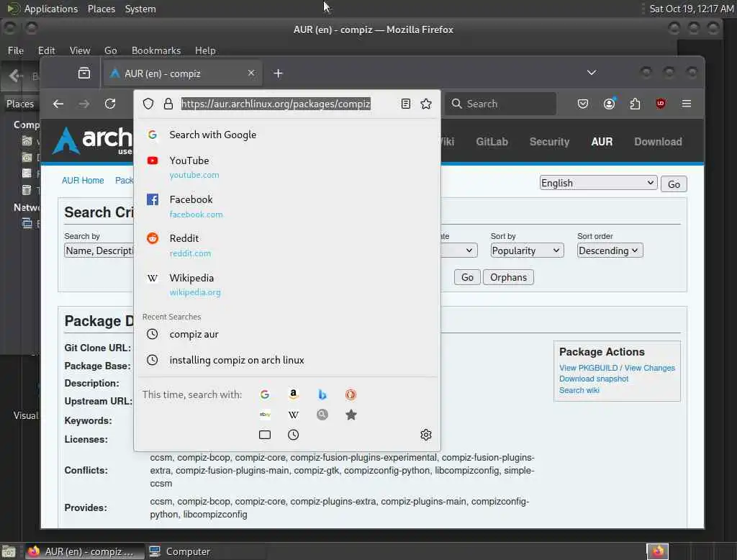Search open tabs with the tab icon
Screen dimensions: 737x560
pos(265,435)
